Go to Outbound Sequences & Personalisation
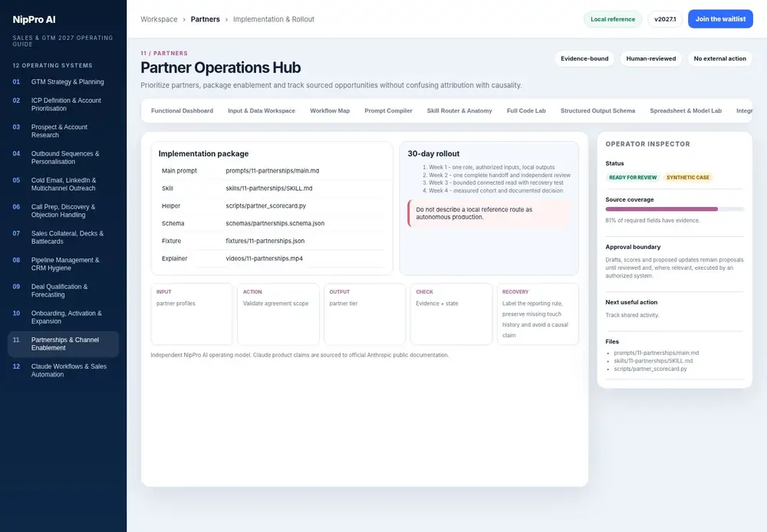Screen dimensions: 767x532 pos(63,157)
